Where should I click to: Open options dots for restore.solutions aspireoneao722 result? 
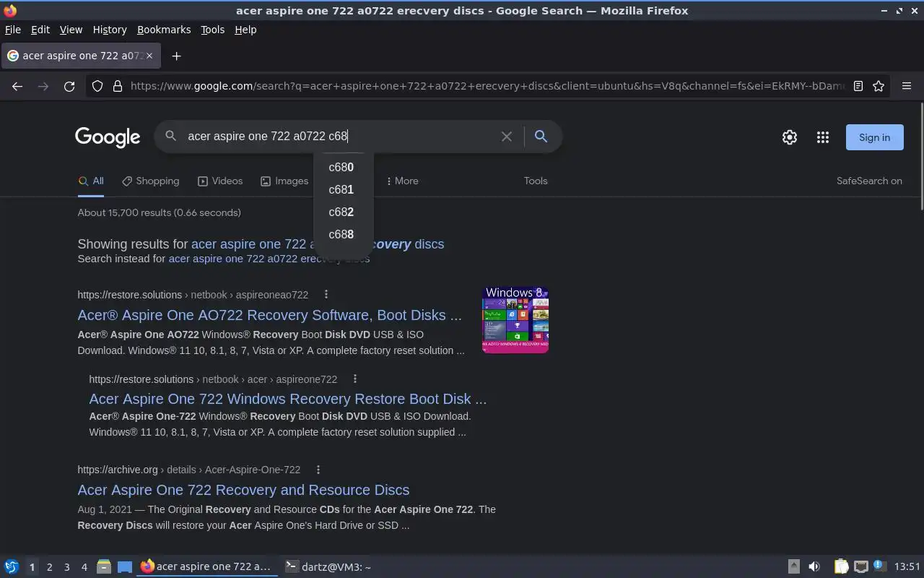tap(326, 294)
